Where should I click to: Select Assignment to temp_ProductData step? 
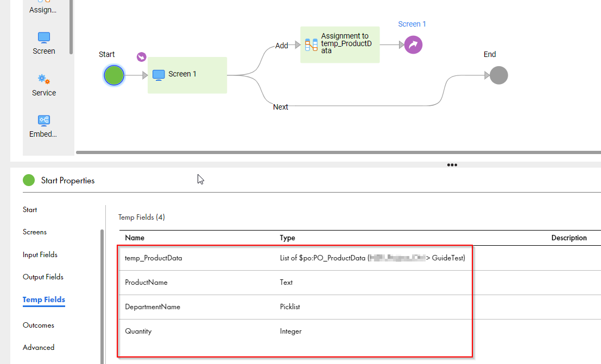[340, 44]
